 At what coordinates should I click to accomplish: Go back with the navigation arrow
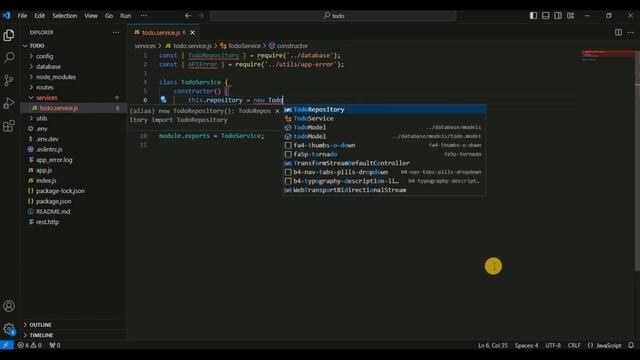[188, 16]
